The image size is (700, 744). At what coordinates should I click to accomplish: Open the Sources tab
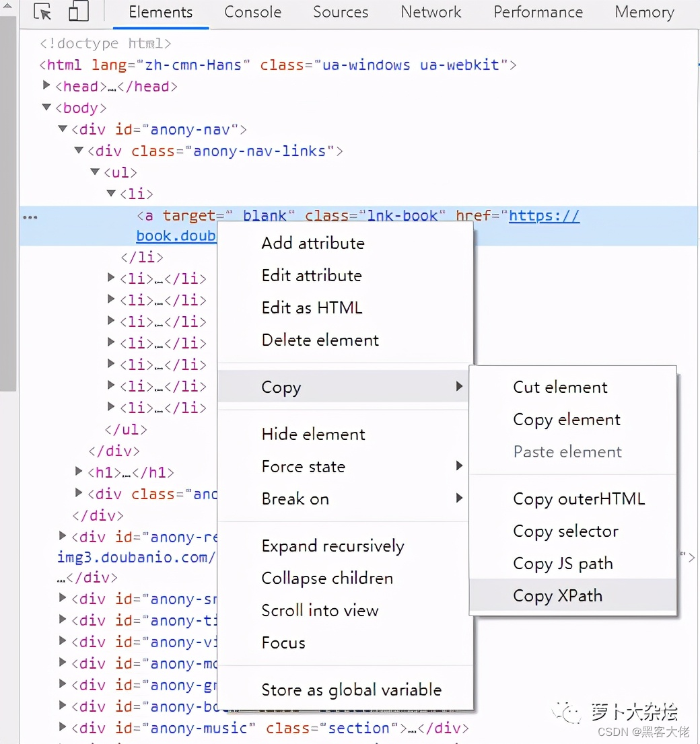pos(341,12)
